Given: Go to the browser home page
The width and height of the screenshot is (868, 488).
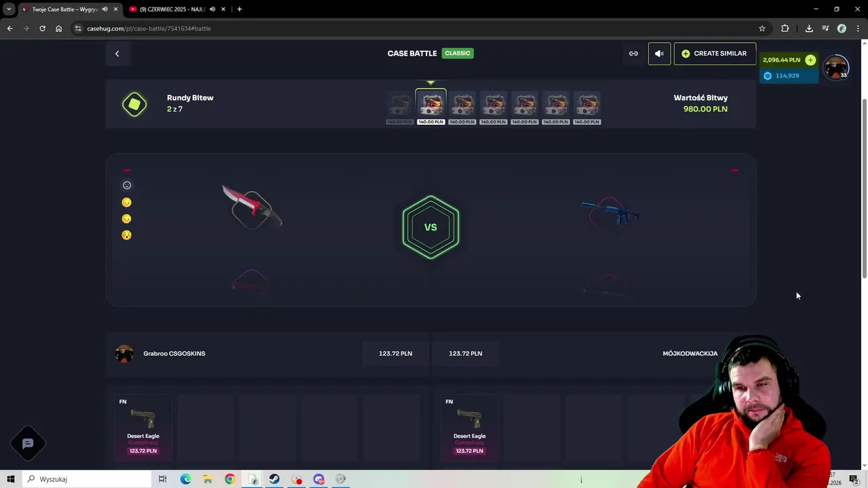Looking at the screenshot, I should [58, 28].
